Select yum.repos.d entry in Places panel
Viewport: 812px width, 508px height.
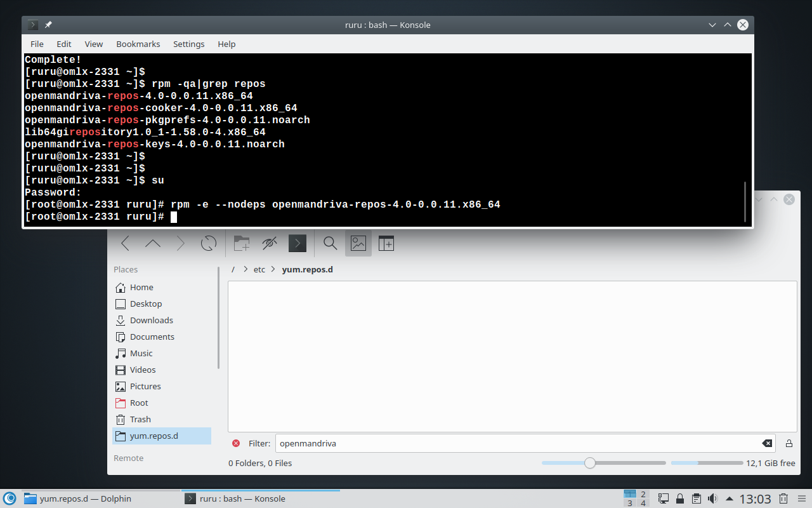tap(162, 436)
